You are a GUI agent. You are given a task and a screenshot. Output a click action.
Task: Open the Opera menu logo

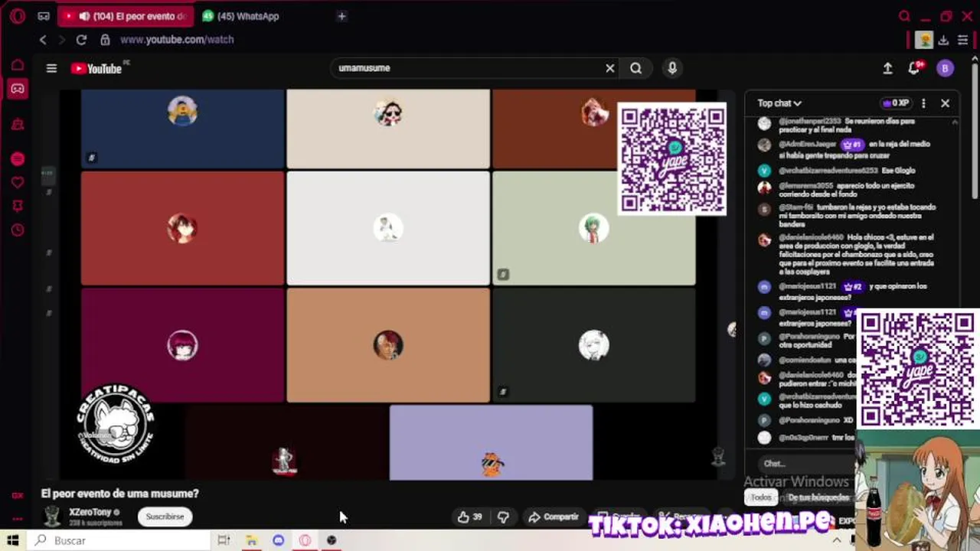coord(18,15)
